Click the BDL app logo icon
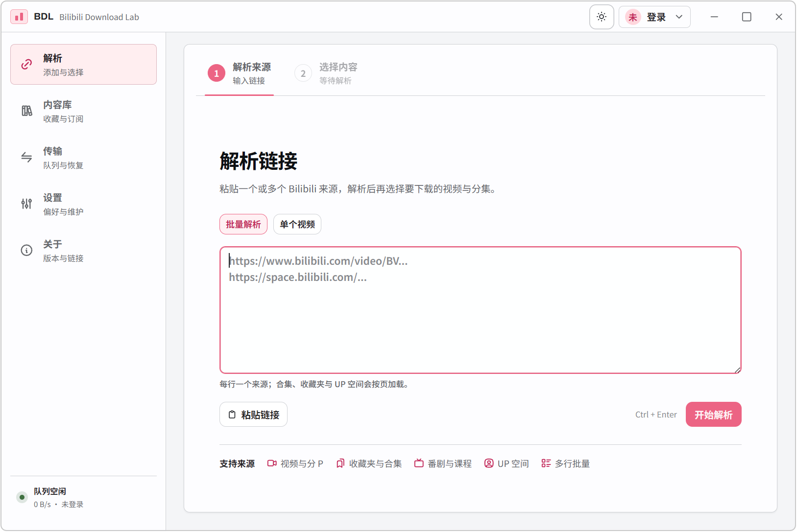 (19, 17)
